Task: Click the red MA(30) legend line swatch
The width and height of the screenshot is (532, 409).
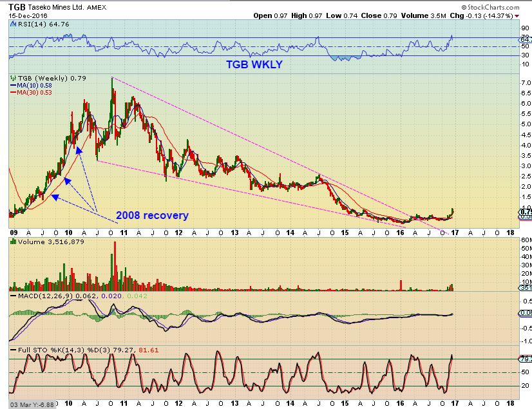Action: pos(14,92)
